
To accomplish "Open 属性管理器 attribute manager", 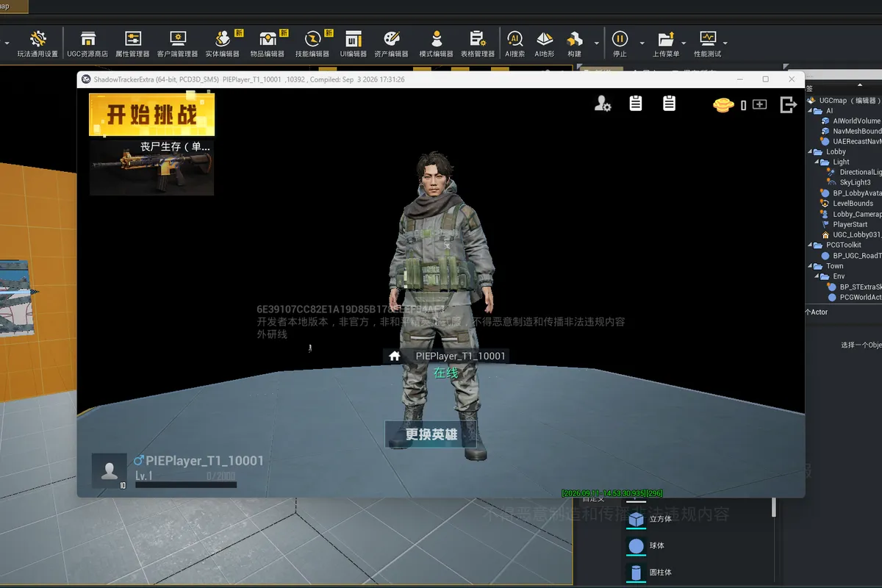I will [x=132, y=44].
